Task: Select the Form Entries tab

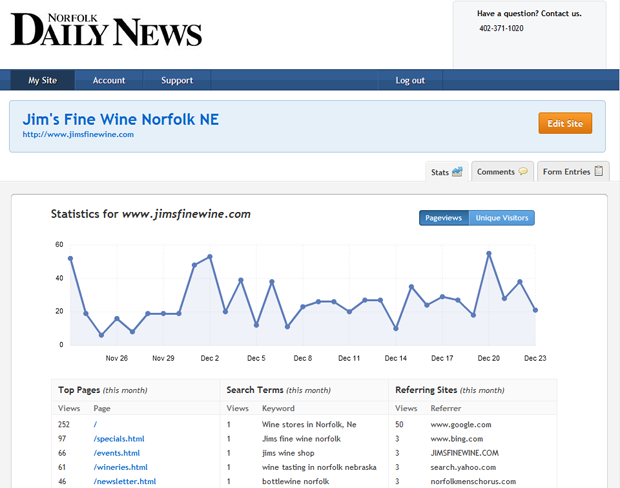Action: pos(573,172)
